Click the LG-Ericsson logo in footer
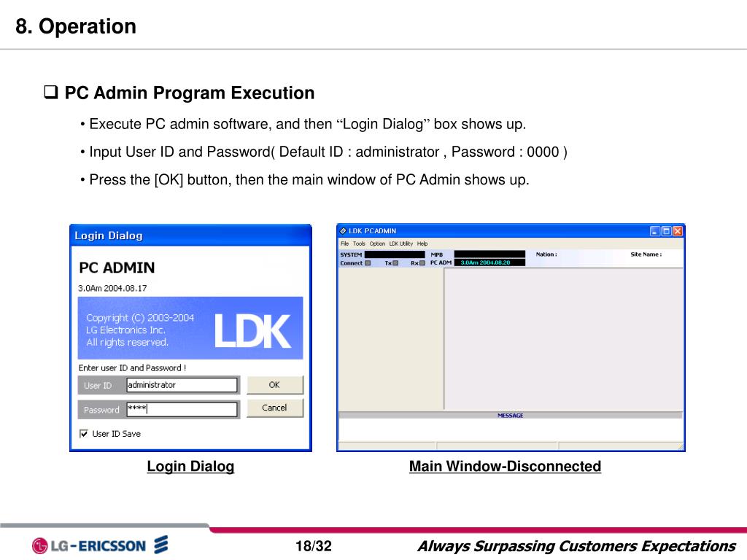 tap(100, 545)
